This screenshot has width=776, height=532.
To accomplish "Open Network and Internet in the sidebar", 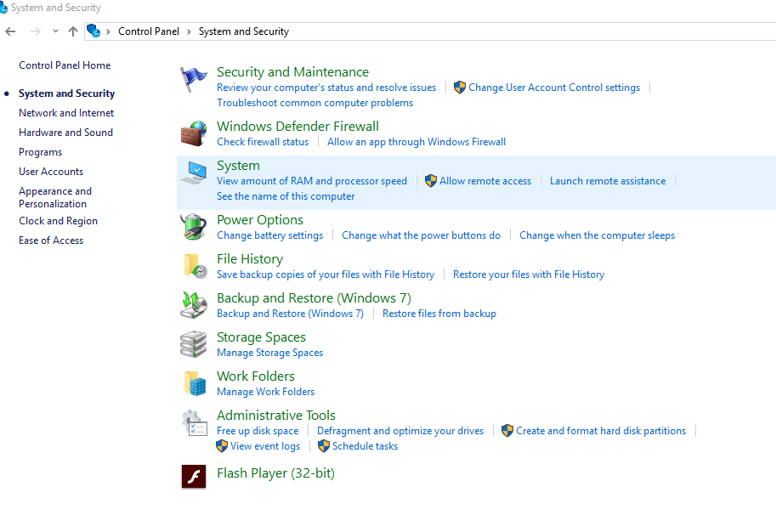I will pyautogui.click(x=66, y=113).
